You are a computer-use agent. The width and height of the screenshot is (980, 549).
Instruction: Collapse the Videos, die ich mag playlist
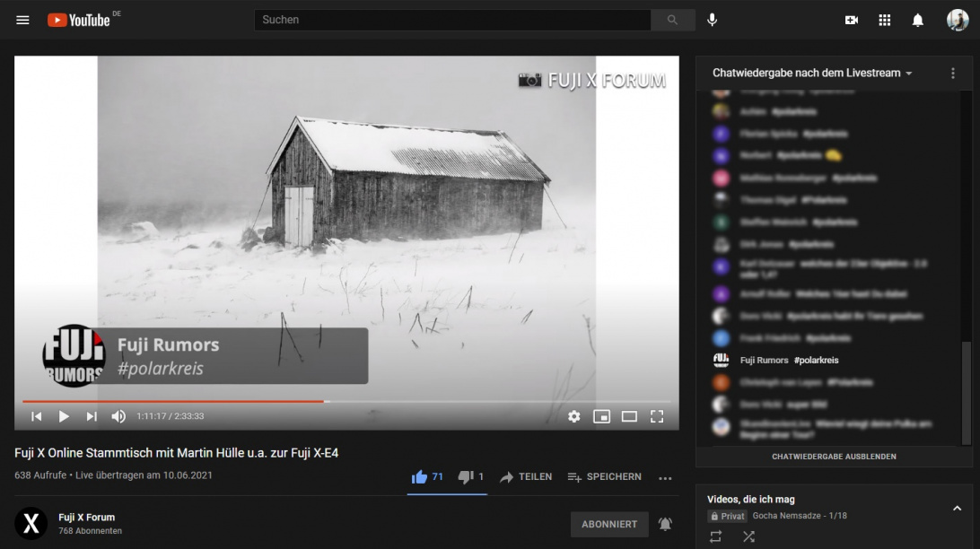click(957, 509)
